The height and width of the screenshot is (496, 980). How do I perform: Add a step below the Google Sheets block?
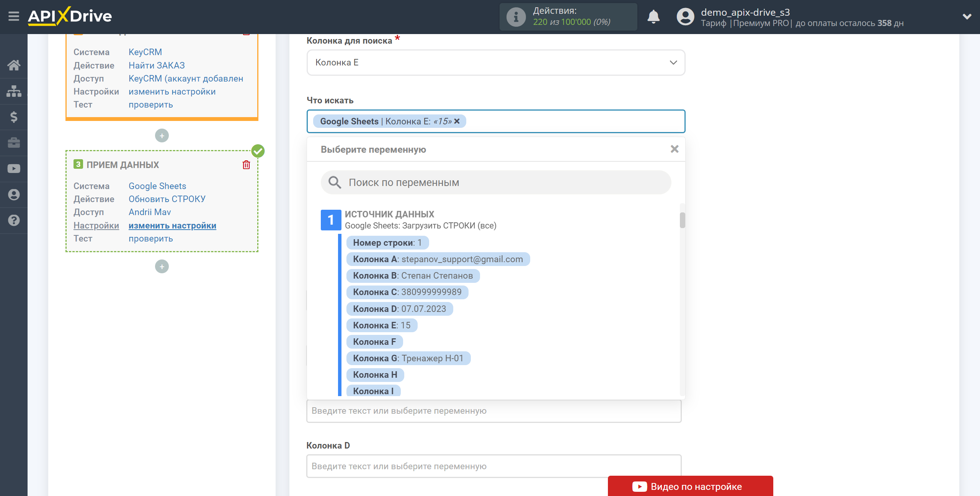pos(162,266)
